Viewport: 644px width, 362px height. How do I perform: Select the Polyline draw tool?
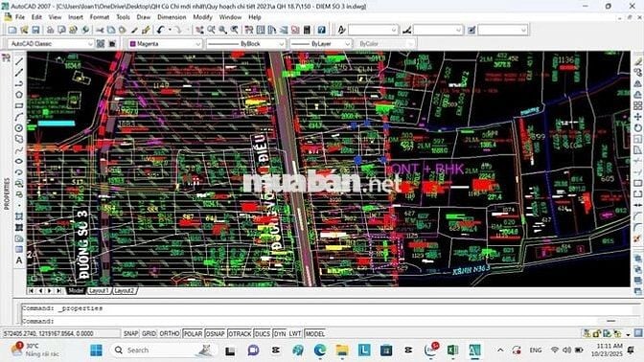(x=19, y=83)
